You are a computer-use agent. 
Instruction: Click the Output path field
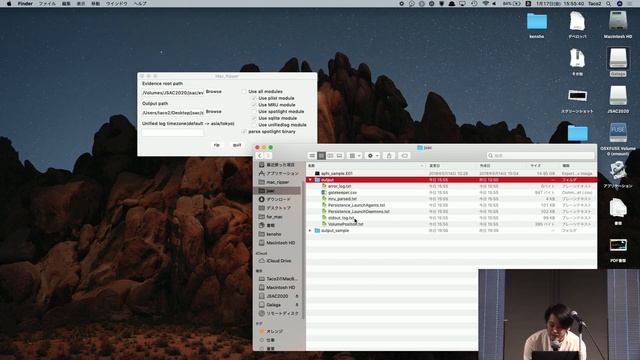tap(173, 113)
